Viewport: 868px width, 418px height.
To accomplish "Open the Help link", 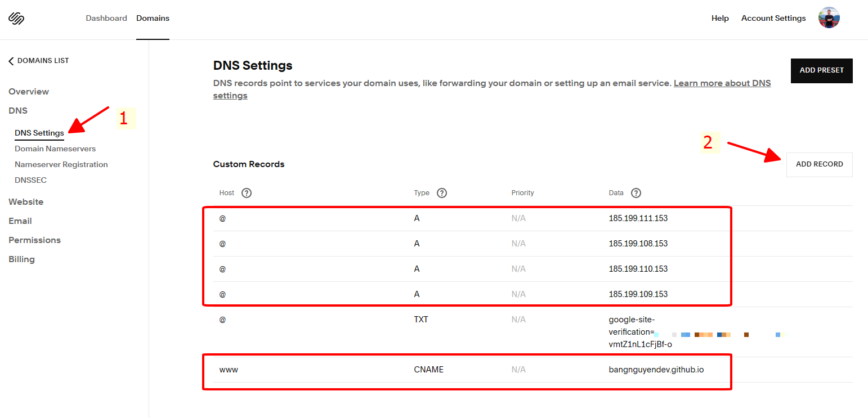I will point(720,19).
